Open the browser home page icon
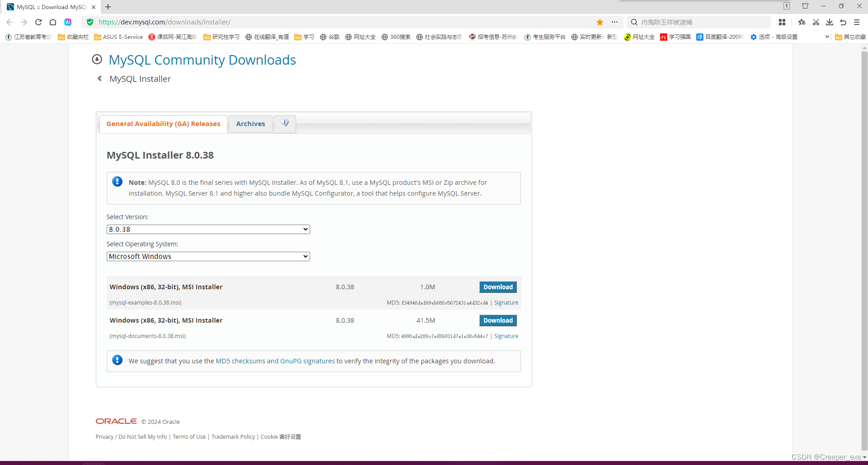The height and width of the screenshot is (465, 868). (x=53, y=22)
